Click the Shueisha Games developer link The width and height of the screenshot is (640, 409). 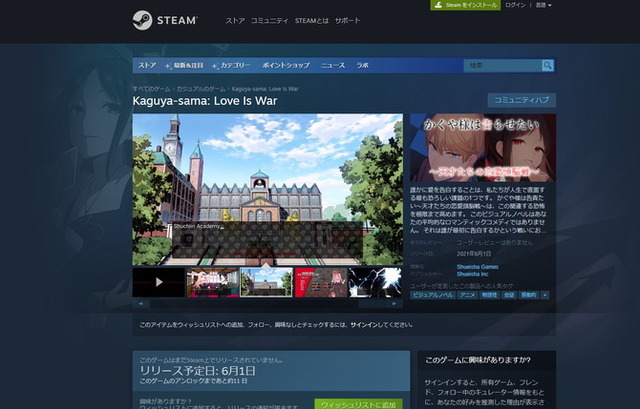477,267
